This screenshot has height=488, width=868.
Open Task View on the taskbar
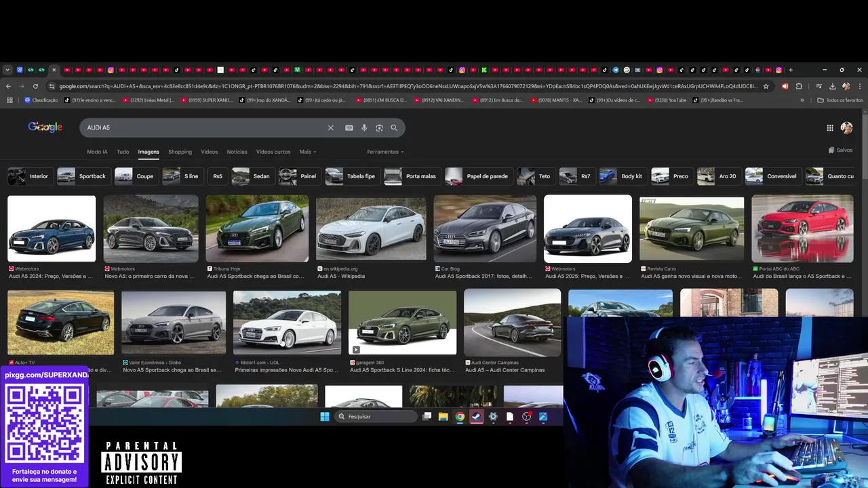pos(427,416)
